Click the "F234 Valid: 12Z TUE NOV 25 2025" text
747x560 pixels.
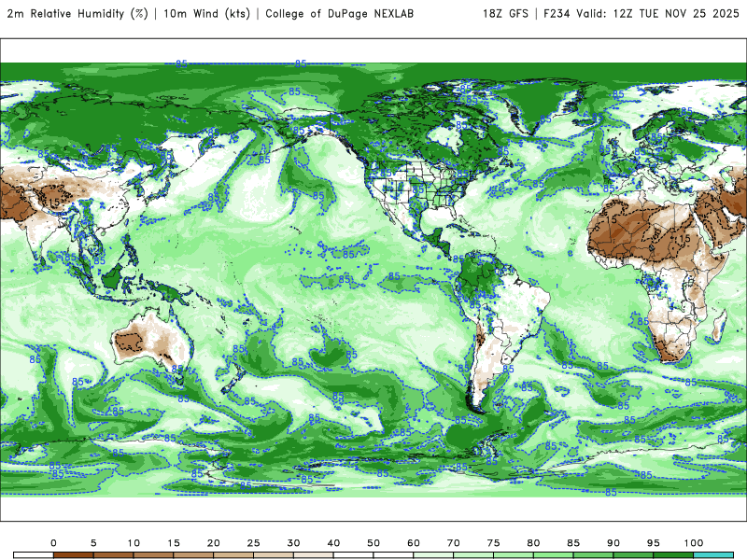pos(641,13)
